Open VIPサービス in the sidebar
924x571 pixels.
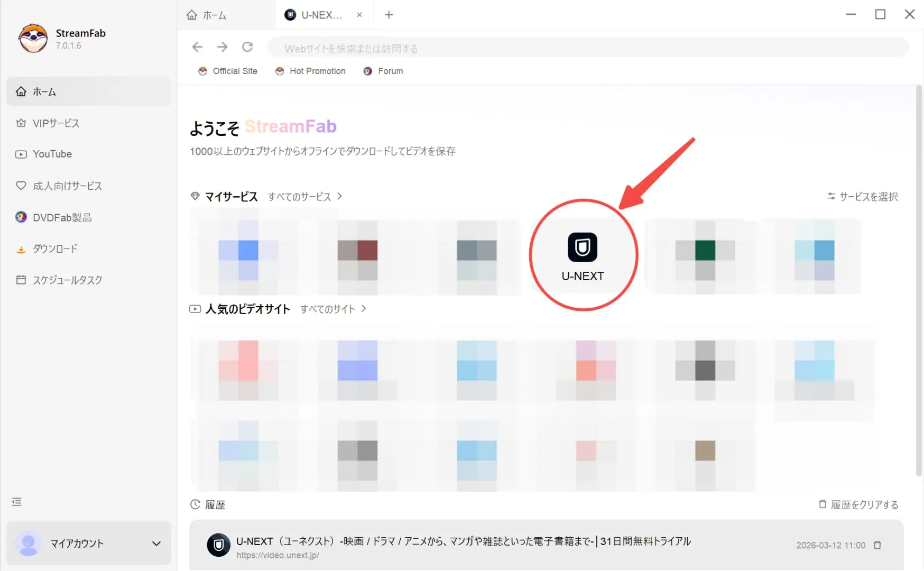coord(89,123)
